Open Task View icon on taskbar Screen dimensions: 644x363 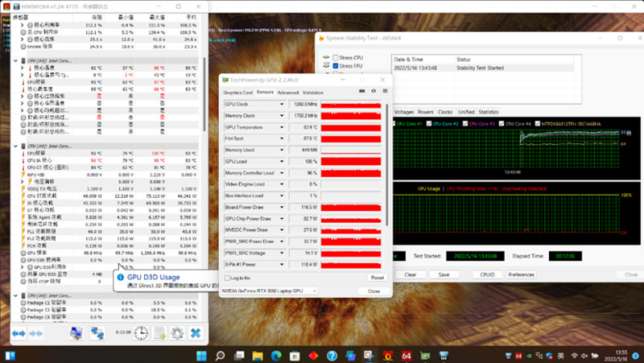tap(239, 355)
